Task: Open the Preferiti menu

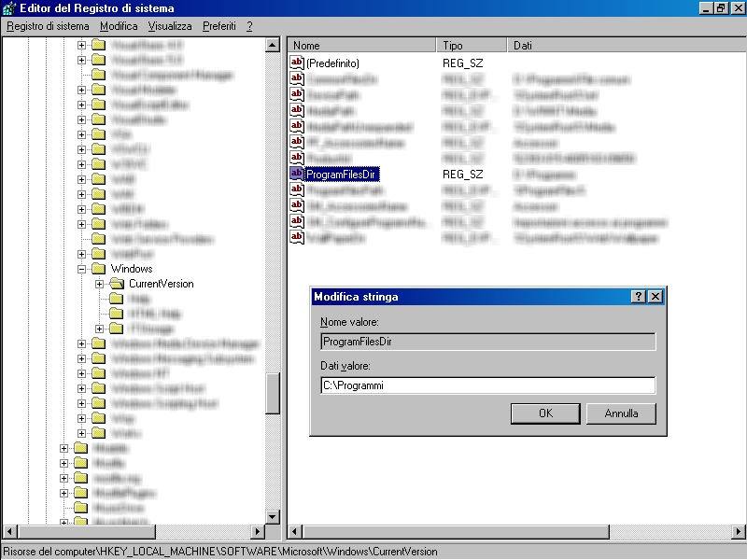Action: 219,26
